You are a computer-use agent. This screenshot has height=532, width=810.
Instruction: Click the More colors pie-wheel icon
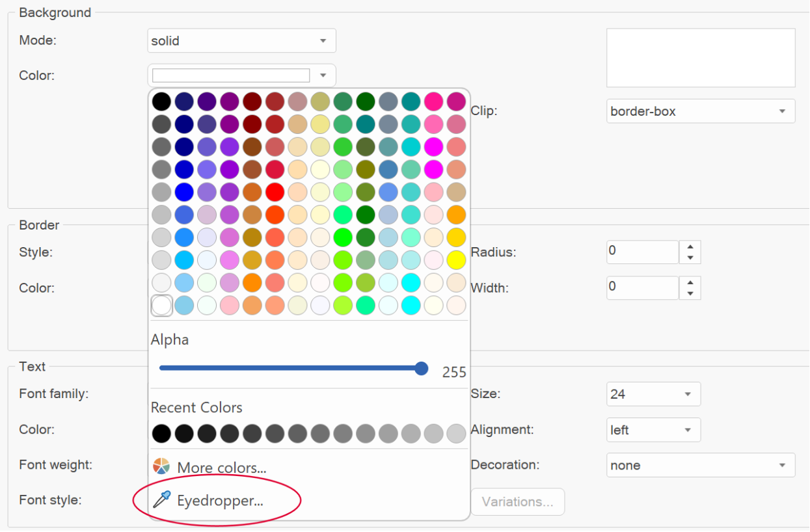(161, 466)
